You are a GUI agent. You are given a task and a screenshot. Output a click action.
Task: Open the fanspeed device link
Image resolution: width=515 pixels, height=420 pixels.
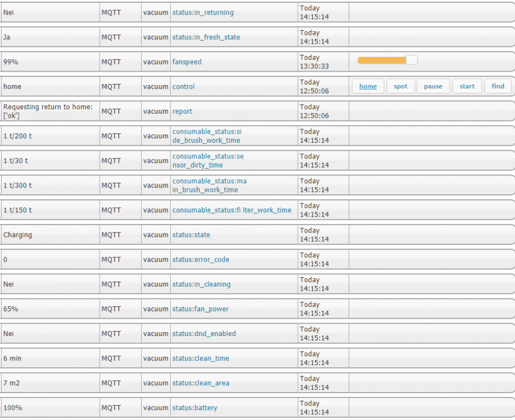[186, 62]
